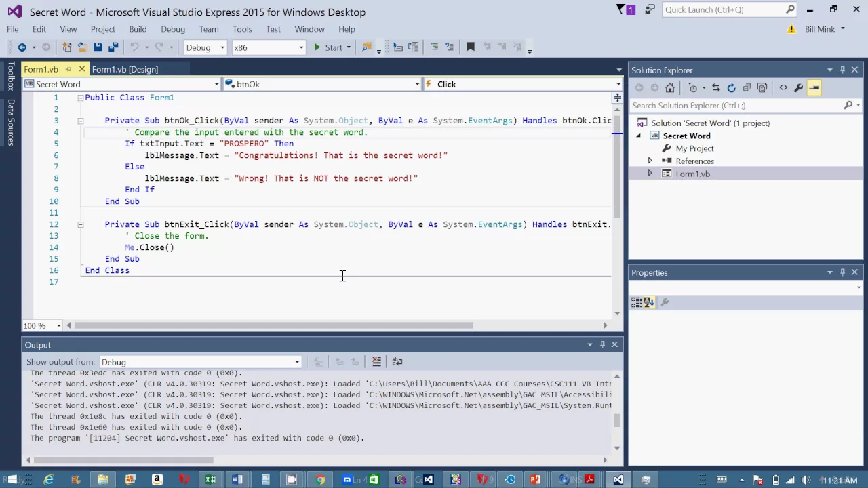This screenshot has width=868, height=488.
Task: Click the Start debugging button
Action: point(328,47)
